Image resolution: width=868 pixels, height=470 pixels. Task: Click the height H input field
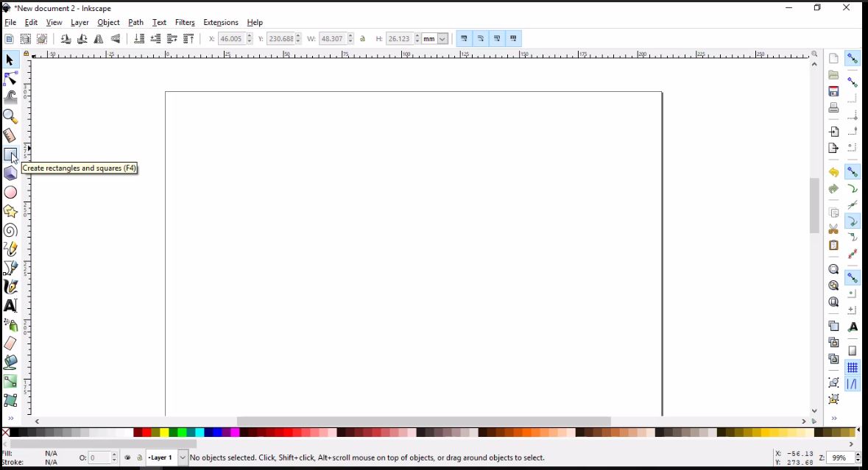[x=400, y=39]
